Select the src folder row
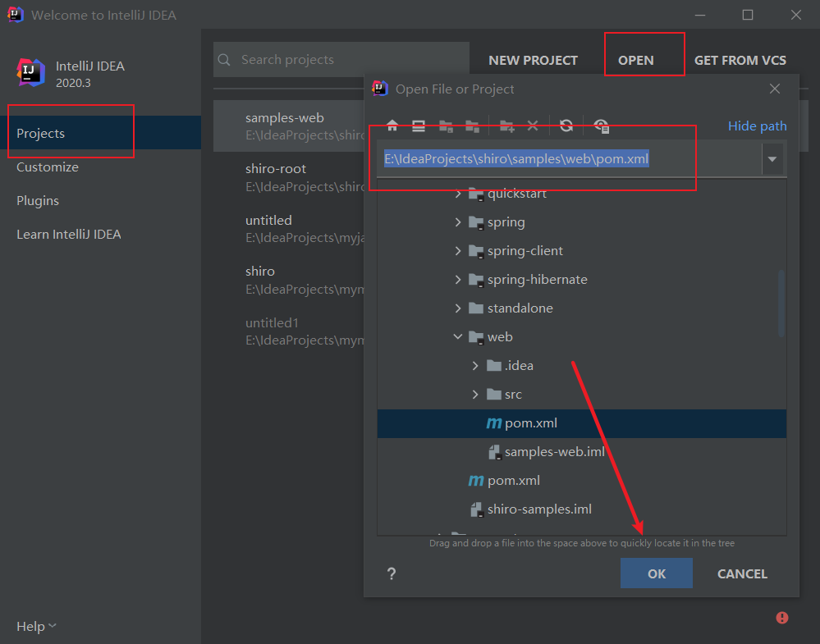Image resolution: width=820 pixels, height=644 pixels. (581, 394)
